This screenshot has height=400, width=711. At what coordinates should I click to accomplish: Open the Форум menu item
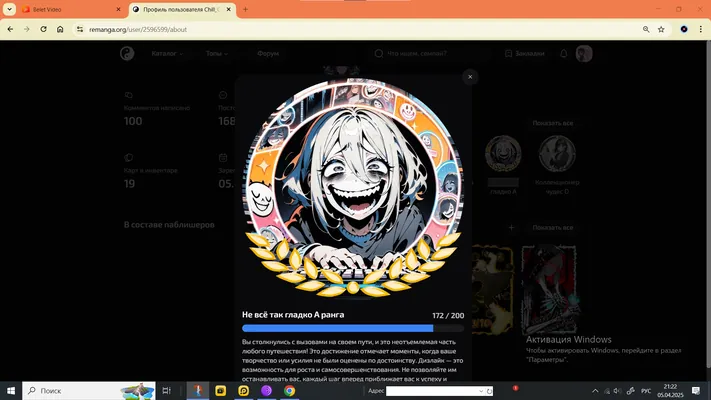(x=268, y=54)
